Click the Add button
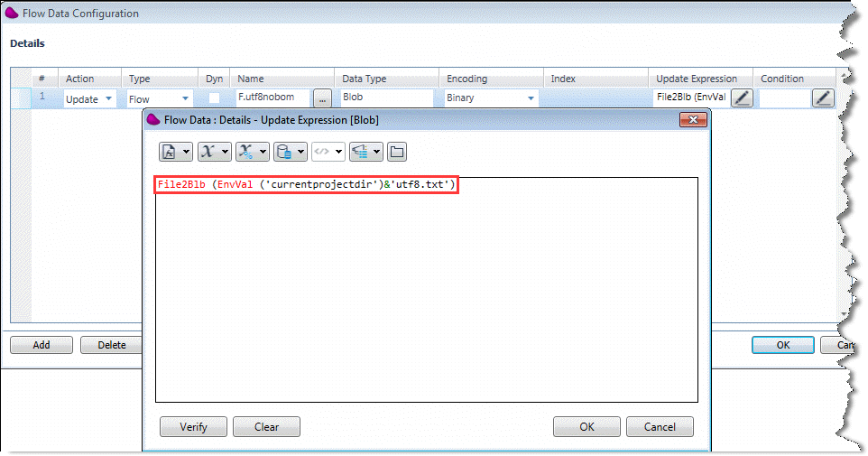 click(42, 345)
